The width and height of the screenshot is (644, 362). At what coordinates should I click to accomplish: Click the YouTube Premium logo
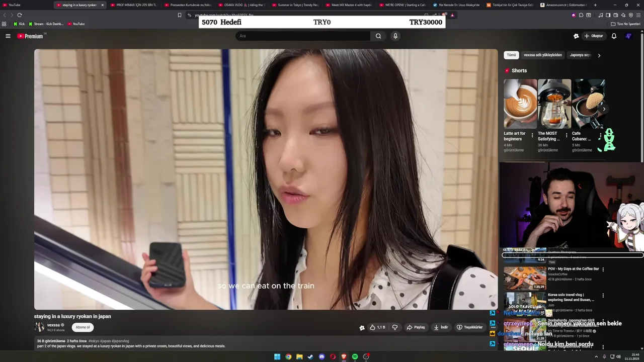pyautogui.click(x=31, y=36)
